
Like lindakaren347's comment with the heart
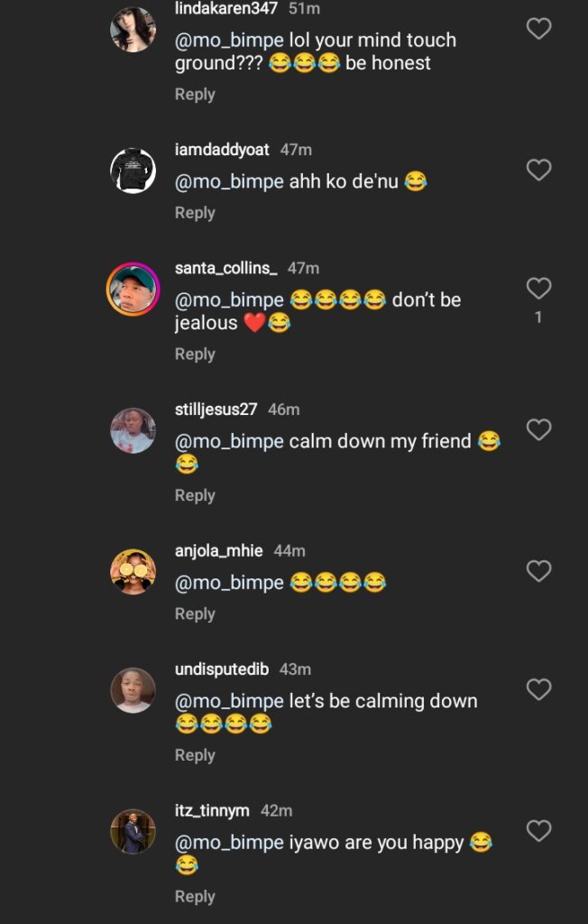pyautogui.click(x=538, y=30)
